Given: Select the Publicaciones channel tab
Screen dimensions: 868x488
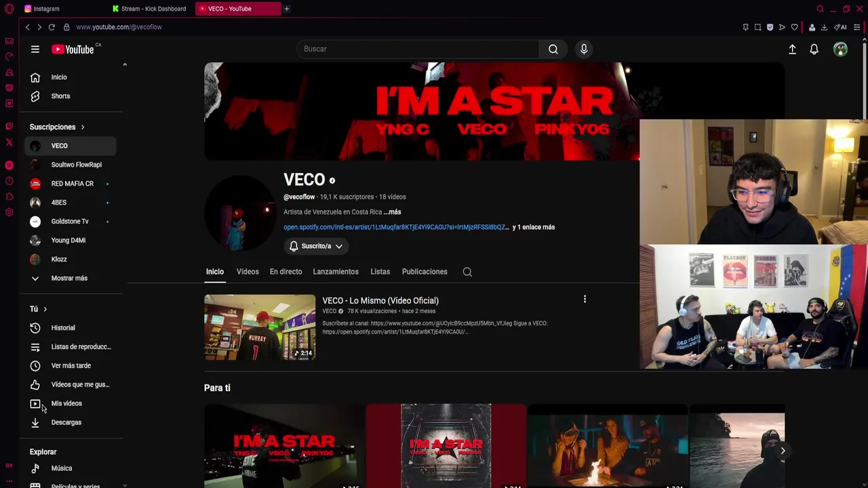Looking at the screenshot, I should 425,272.
